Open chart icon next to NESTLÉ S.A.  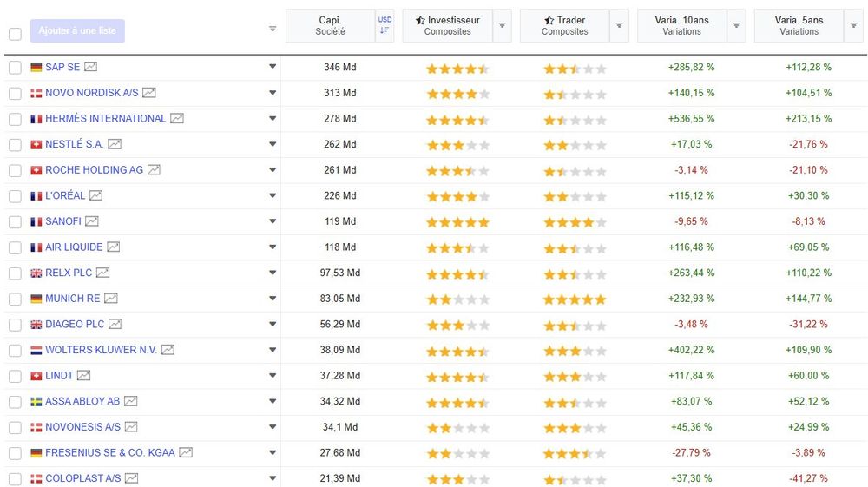click(x=115, y=144)
